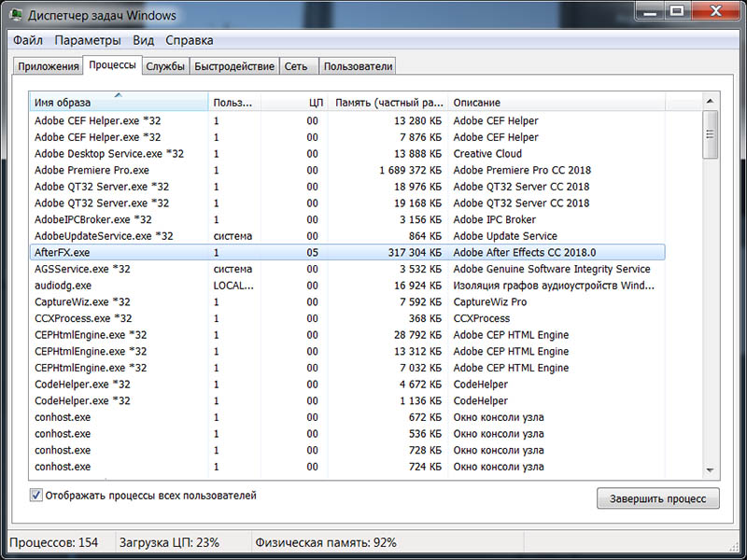Select the AdobeIPCBroker.exe *32 process

[347, 219]
